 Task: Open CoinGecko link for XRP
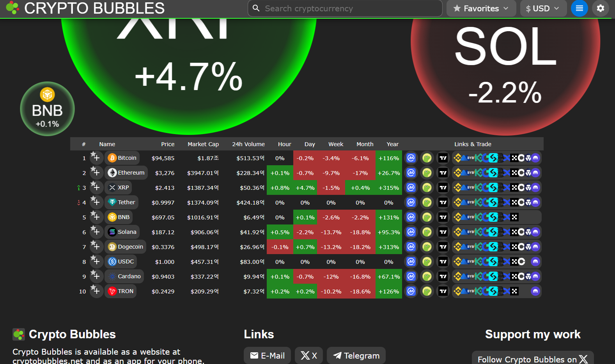coord(427,187)
